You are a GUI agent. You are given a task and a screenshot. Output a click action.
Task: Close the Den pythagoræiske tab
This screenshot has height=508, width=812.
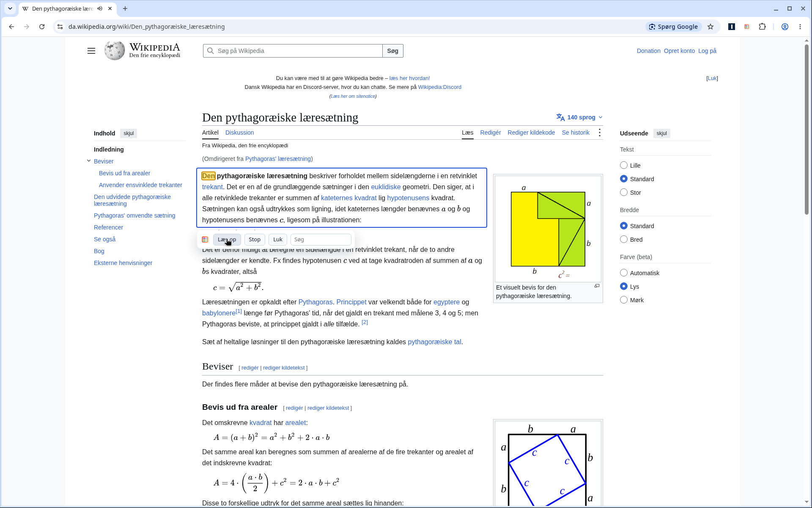tap(111, 8)
